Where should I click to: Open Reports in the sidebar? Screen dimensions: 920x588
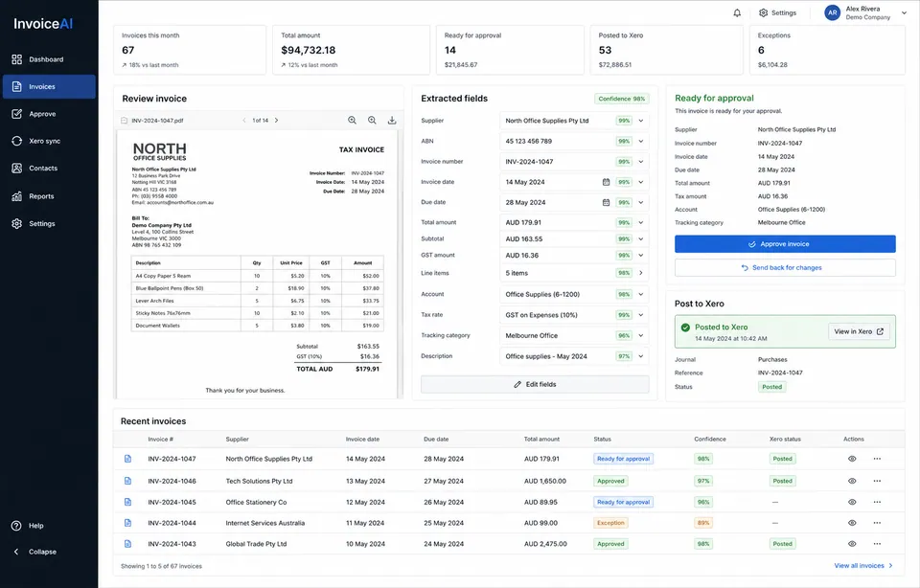click(x=49, y=196)
